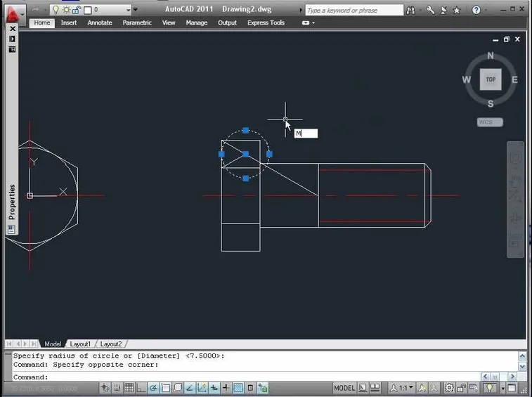Toggle Infer Constraints in status bar
Screen dimensions: 532x397
coord(105,387)
